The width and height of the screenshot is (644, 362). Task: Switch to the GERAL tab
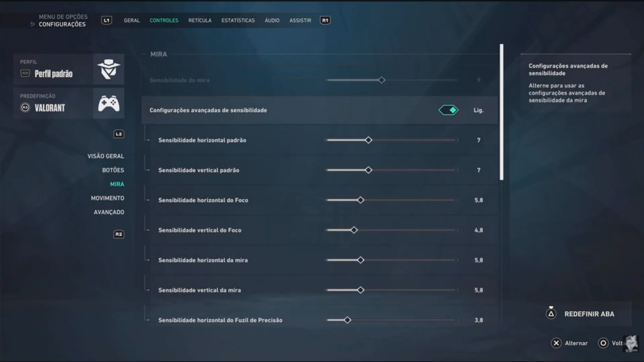[x=132, y=20]
